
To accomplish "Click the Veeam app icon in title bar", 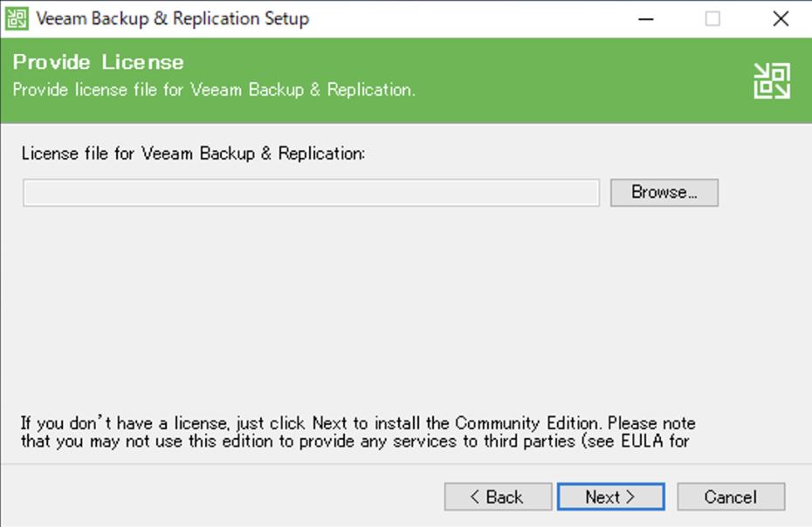I will pyautogui.click(x=17, y=18).
